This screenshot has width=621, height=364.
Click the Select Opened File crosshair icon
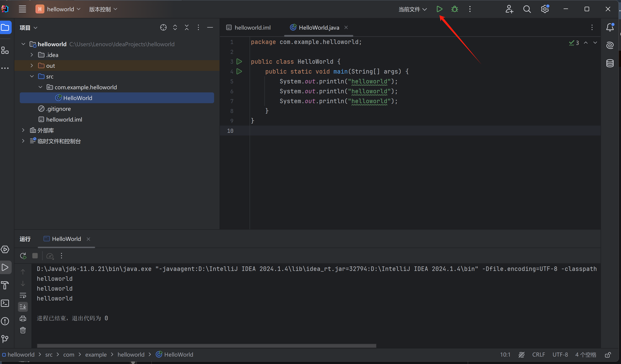click(163, 27)
